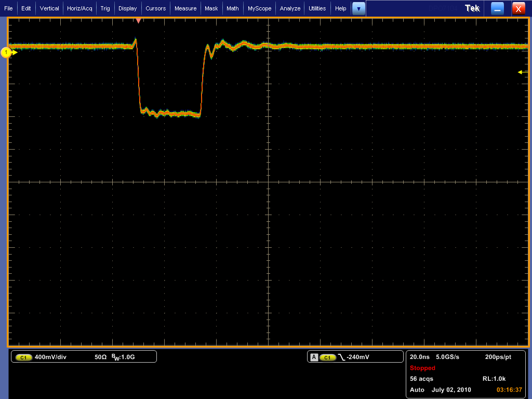Open the Vertical menu

click(x=49, y=8)
